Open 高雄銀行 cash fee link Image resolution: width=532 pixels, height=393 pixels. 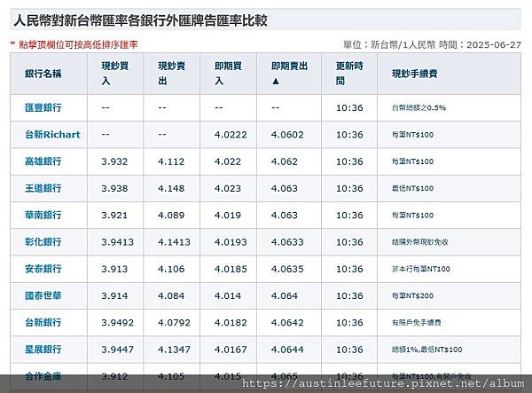point(412,161)
